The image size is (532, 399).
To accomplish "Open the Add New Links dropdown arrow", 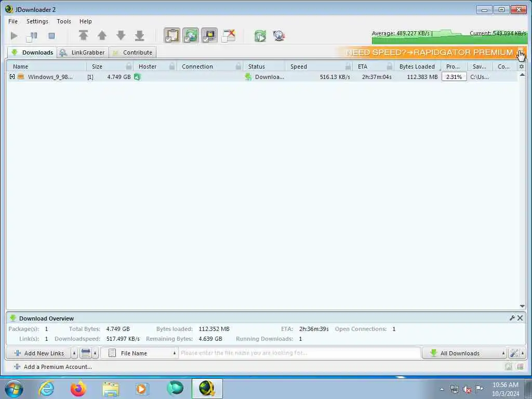I will tap(74, 353).
